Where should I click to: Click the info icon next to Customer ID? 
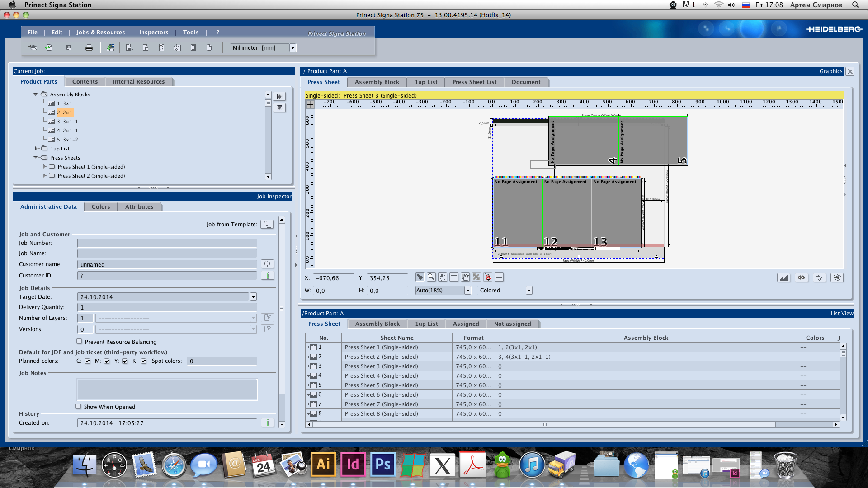click(x=267, y=275)
